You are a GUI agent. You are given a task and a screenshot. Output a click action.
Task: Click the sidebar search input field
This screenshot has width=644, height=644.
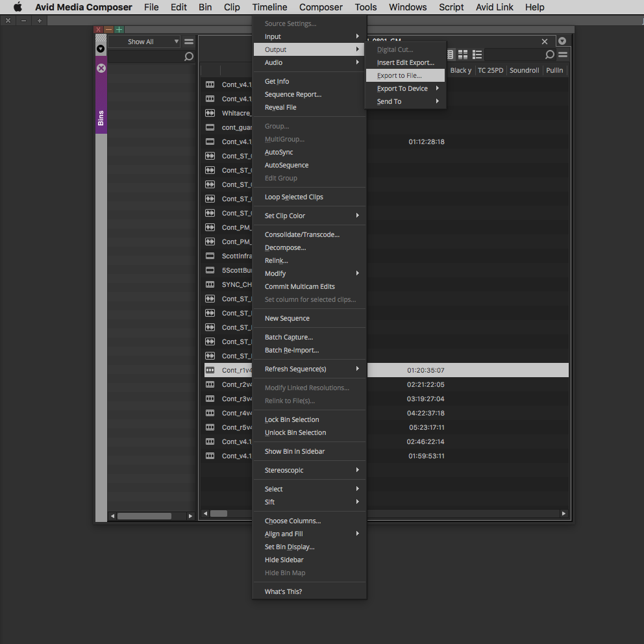[x=145, y=56]
